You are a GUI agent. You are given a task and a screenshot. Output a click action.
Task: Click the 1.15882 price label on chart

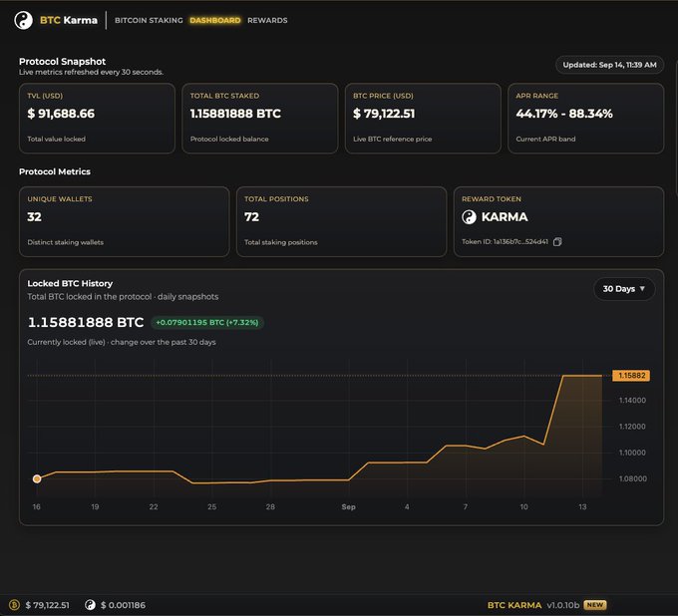coord(631,375)
